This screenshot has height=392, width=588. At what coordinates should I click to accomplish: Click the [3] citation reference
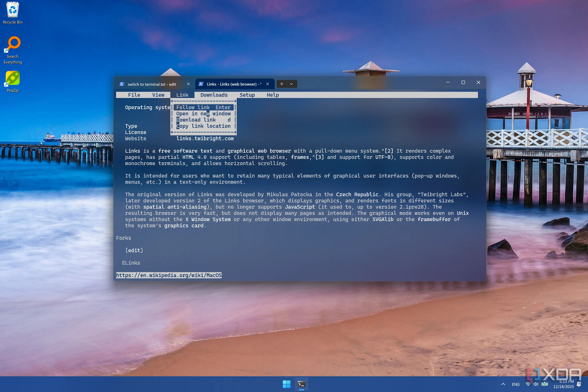coord(319,157)
